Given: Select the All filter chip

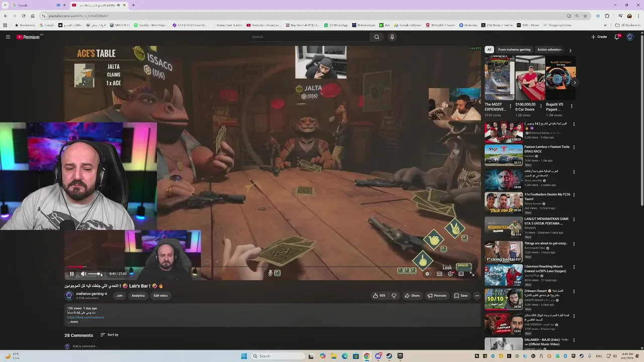Looking at the screenshot, I should [489, 50].
